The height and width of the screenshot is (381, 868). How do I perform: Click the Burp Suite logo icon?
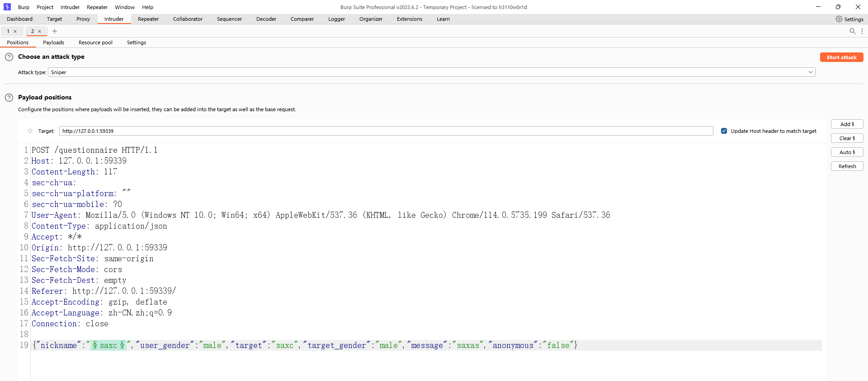(x=7, y=7)
